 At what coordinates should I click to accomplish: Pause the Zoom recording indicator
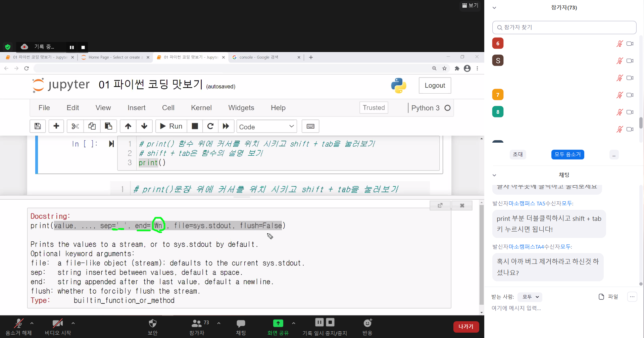click(x=71, y=47)
